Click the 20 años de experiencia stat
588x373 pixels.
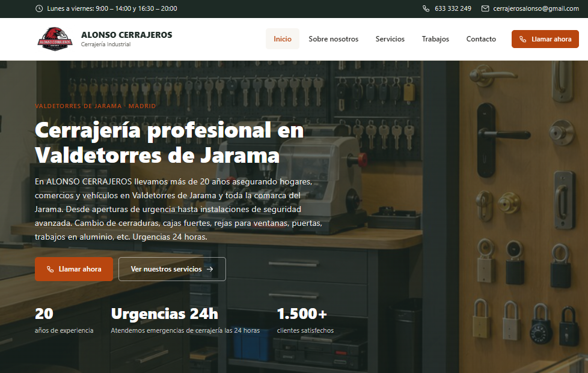click(64, 321)
